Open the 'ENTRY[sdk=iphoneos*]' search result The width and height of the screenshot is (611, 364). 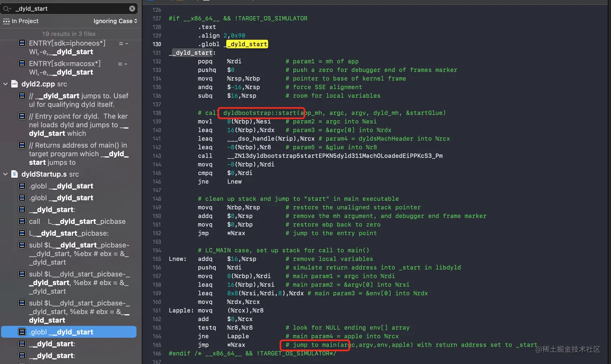pyautogui.click(x=78, y=48)
